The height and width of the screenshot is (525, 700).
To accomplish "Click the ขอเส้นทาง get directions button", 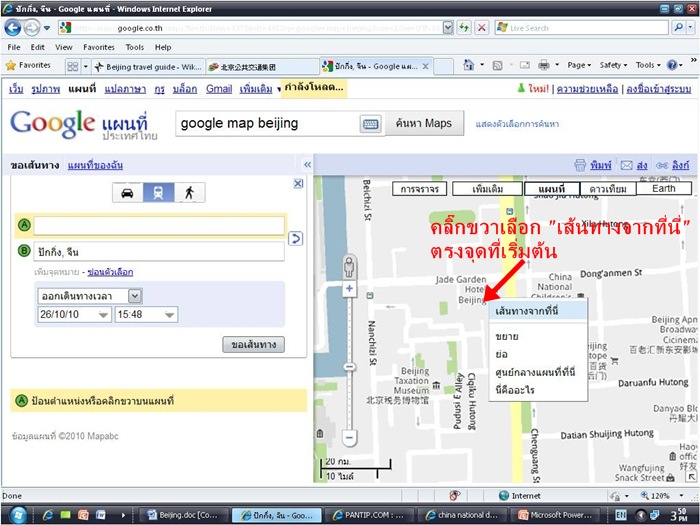I will click(254, 344).
